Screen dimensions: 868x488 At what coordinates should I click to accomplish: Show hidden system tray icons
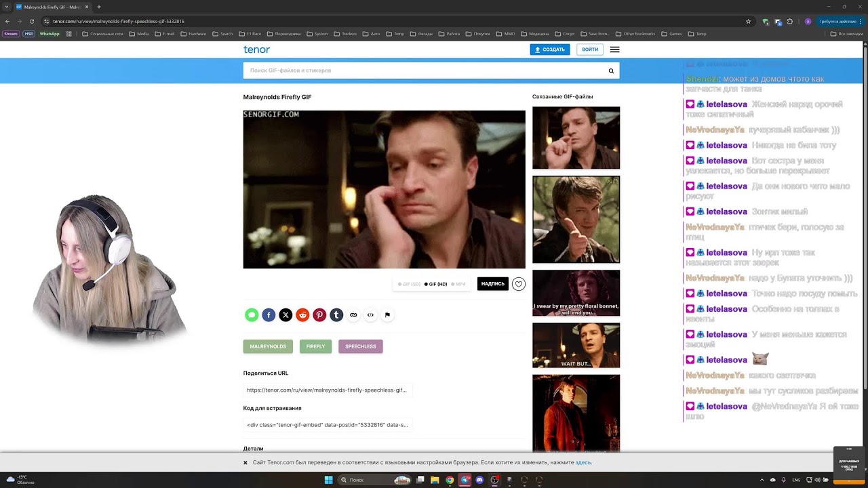(x=762, y=480)
